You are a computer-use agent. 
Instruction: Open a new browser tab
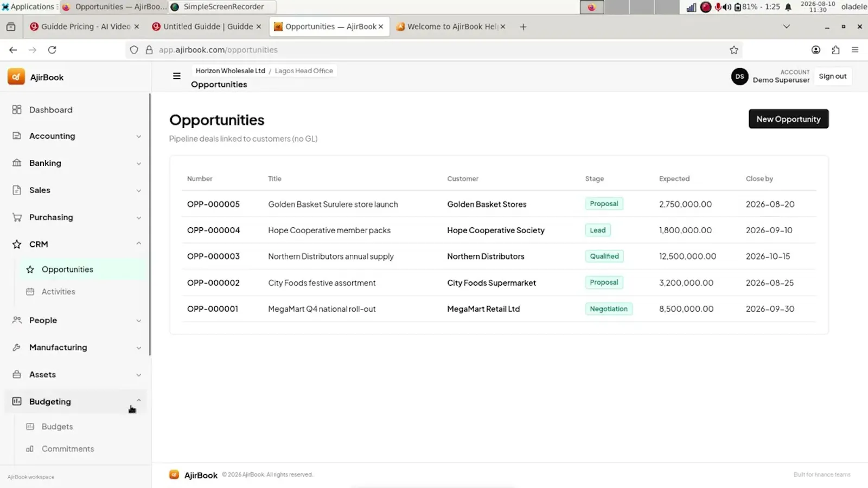[x=523, y=27]
